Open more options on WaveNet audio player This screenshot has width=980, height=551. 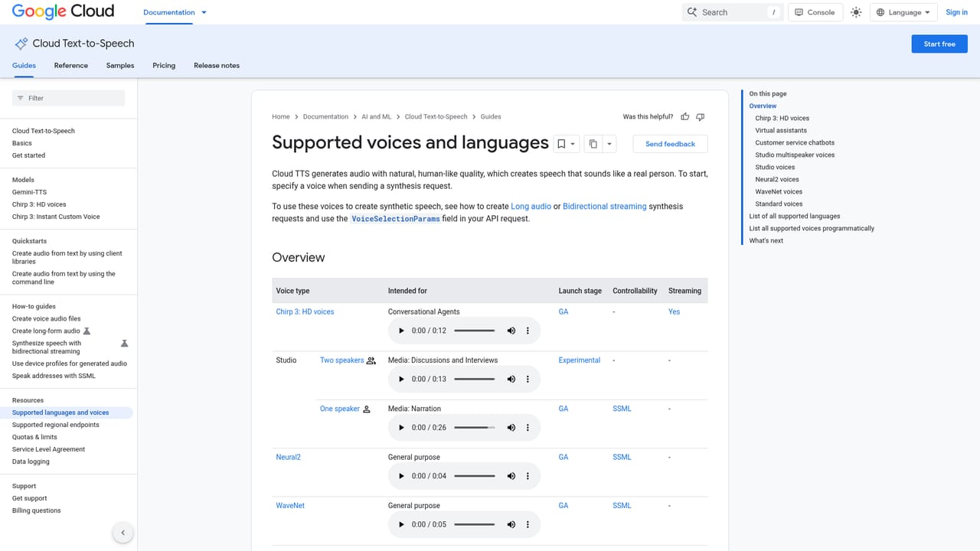[x=528, y=524]
